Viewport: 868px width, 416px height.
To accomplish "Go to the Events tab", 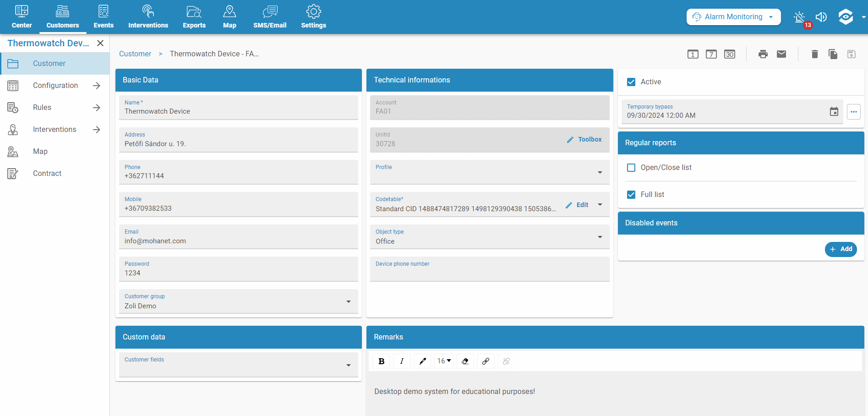I will tap(104, 17).
